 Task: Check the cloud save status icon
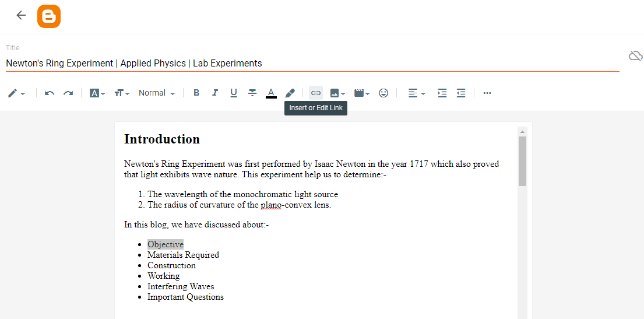pyautogui.click(x=635, y=56)
